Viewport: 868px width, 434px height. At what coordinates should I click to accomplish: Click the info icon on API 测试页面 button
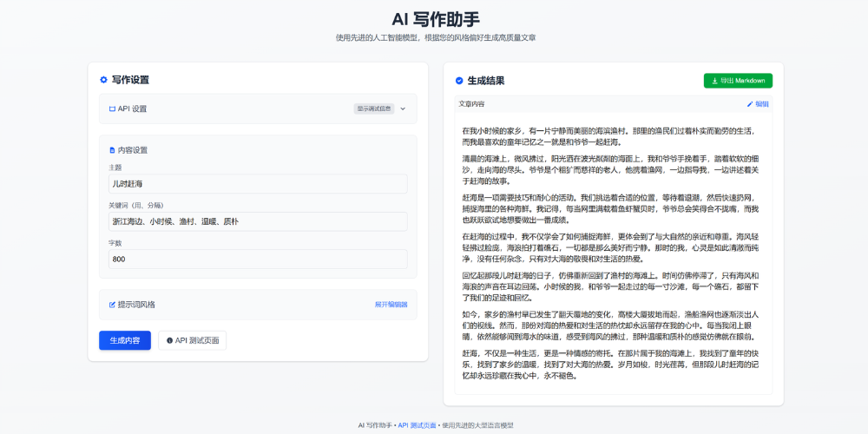point(169,340)
